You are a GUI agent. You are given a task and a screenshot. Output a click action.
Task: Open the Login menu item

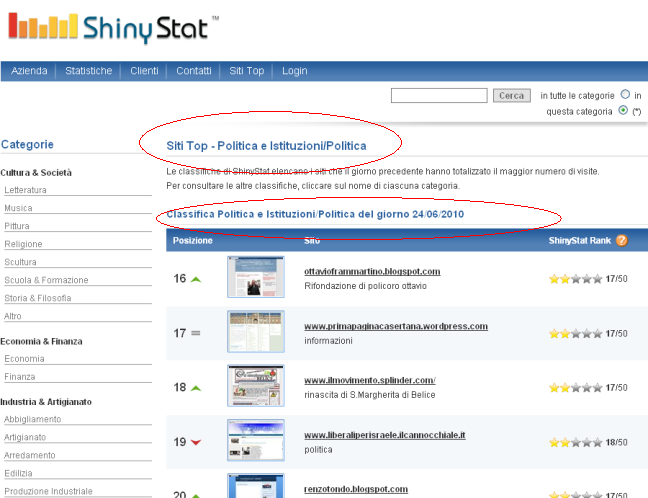295,71
